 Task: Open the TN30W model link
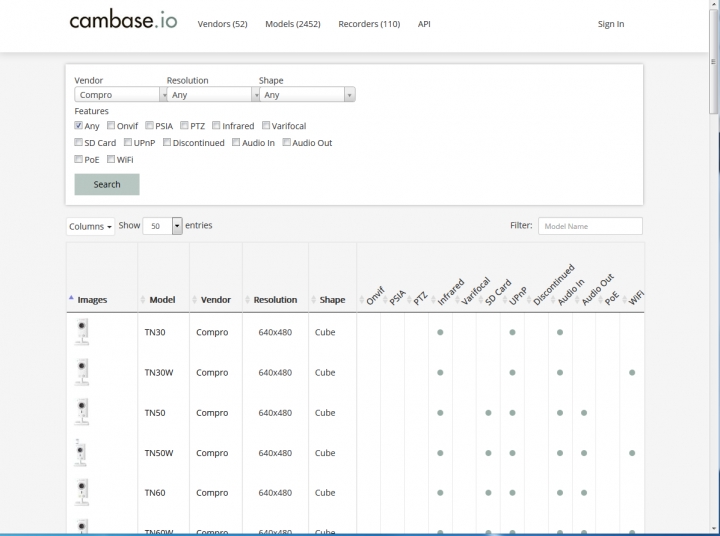(x=159, y=372)
